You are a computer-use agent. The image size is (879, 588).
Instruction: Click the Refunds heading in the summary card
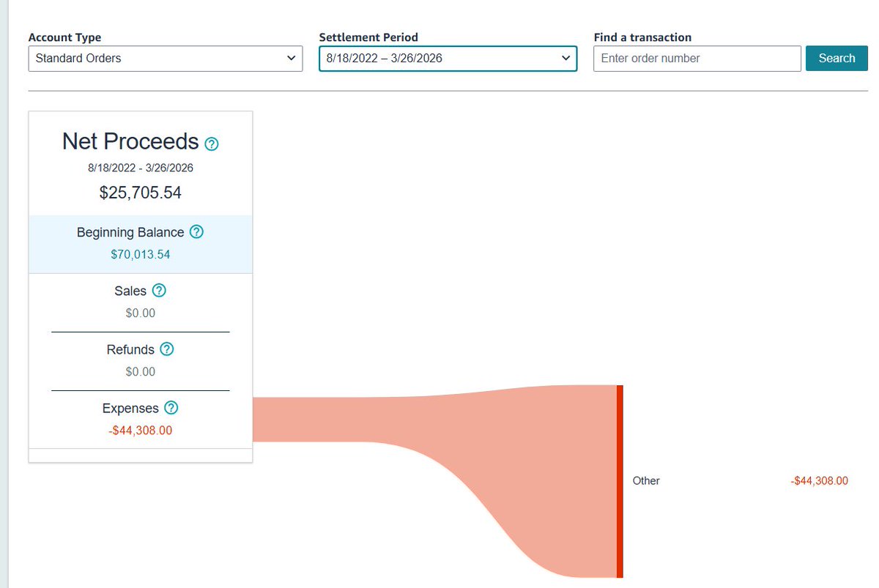point(130,349)
